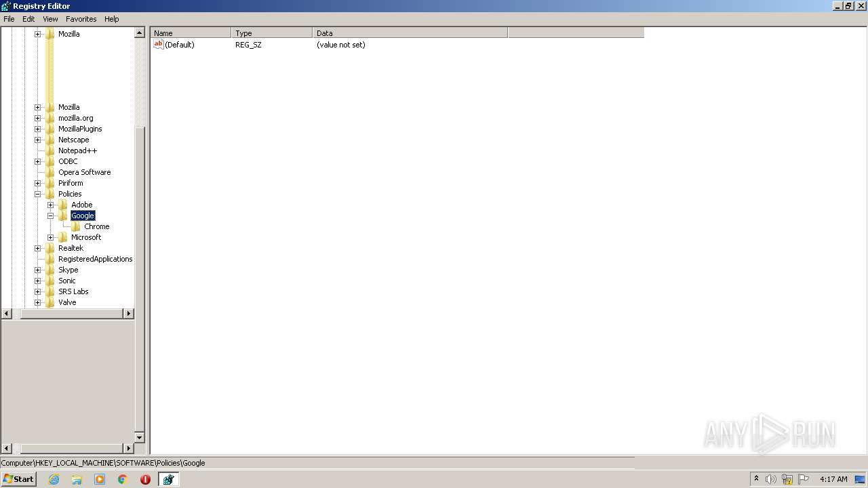
Task: Click the Valve key folder icon
Action: (x=50, y=302)
